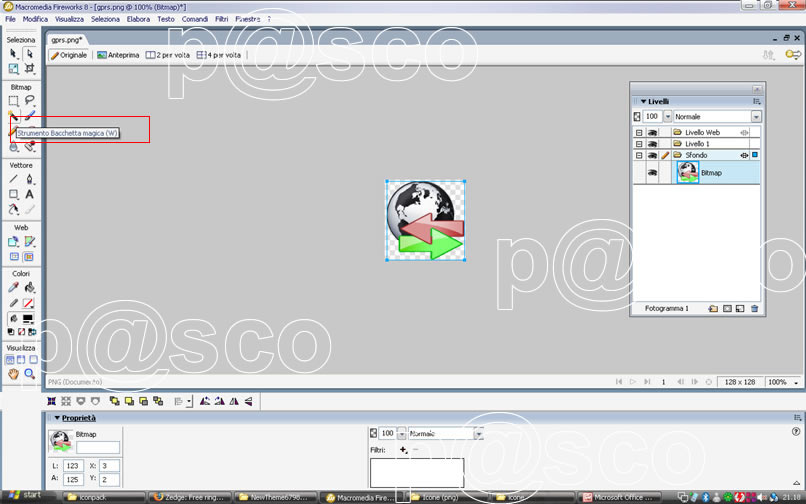Select the Rectangle vector tool
The height and width of the screenshot is (504, 806).
click(13, 194)
